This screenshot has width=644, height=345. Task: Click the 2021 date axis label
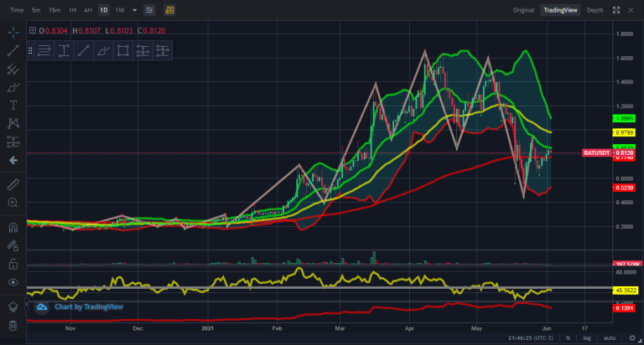(207, 328)
